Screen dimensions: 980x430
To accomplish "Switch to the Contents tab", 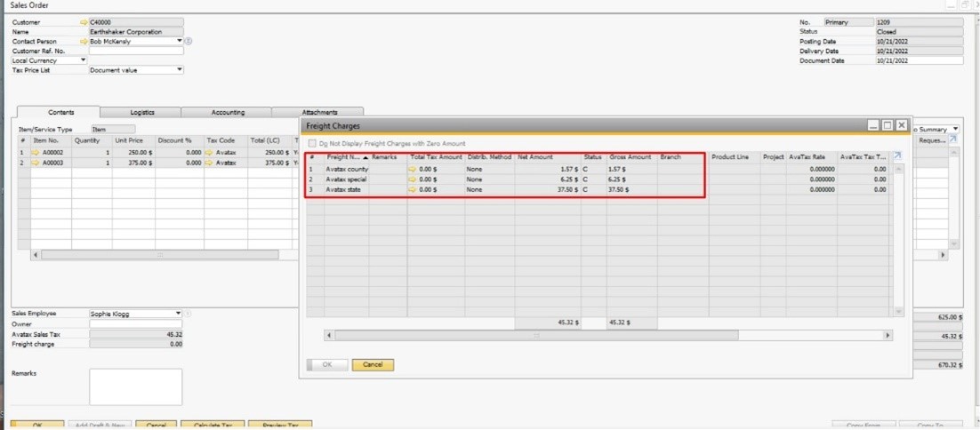I will (x=61, y=112).
